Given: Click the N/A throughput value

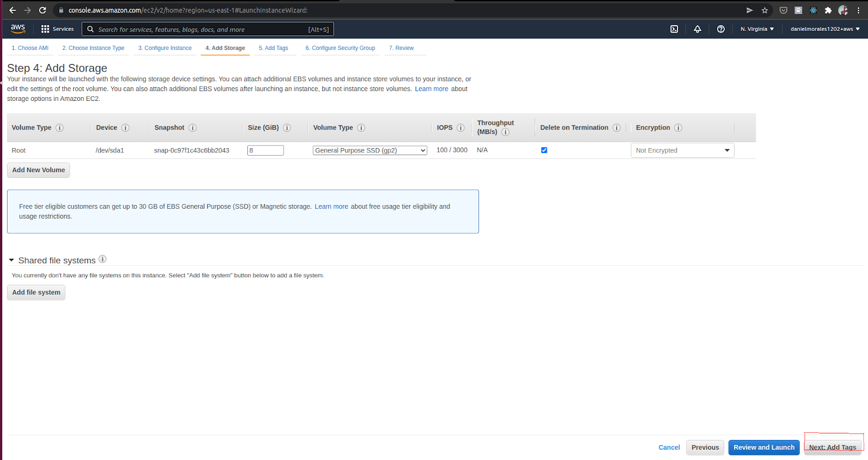Looking at the screenshot, I should 482,150.
